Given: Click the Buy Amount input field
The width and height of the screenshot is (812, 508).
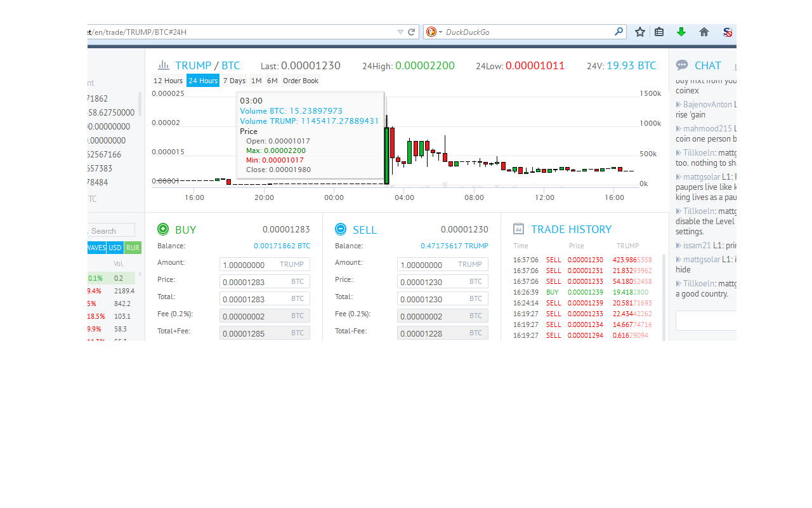Looking at the screenshot, I should (265, 264).
